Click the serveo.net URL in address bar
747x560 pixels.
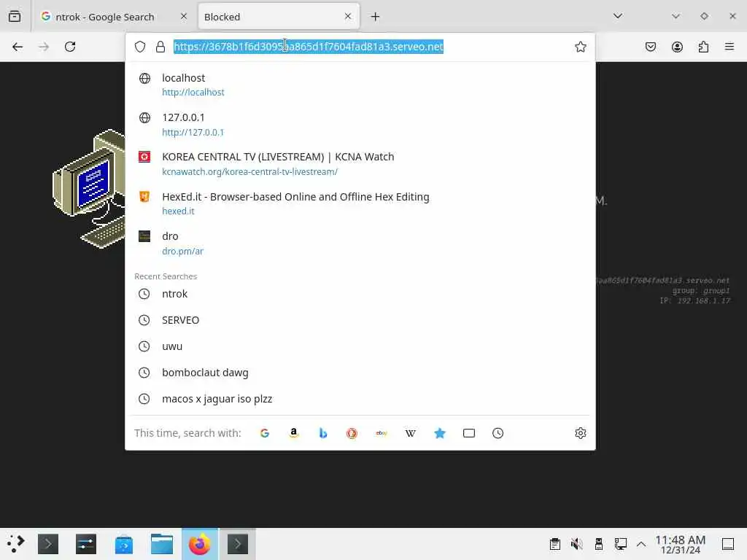(309, 47)
